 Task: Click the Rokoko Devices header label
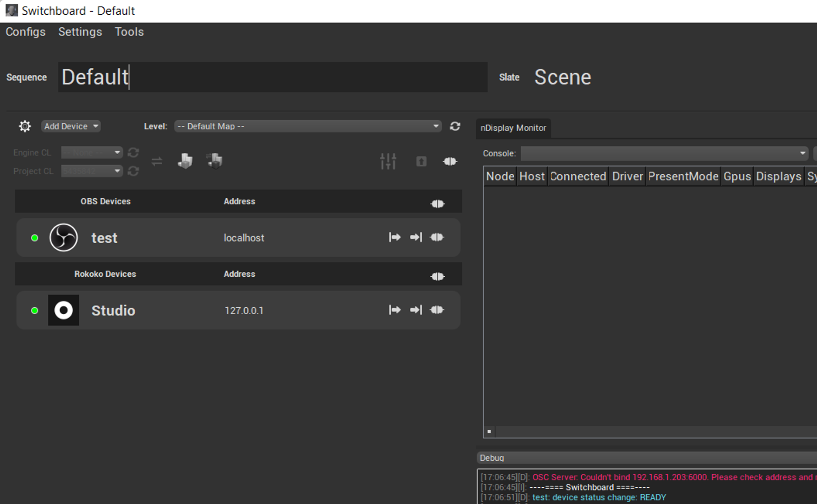coord(105,274)
